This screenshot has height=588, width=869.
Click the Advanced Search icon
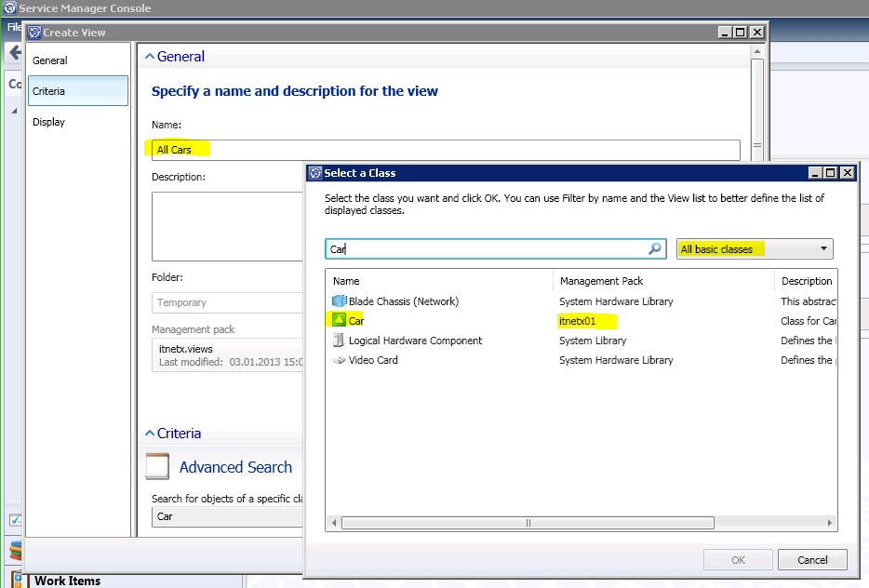157,467
